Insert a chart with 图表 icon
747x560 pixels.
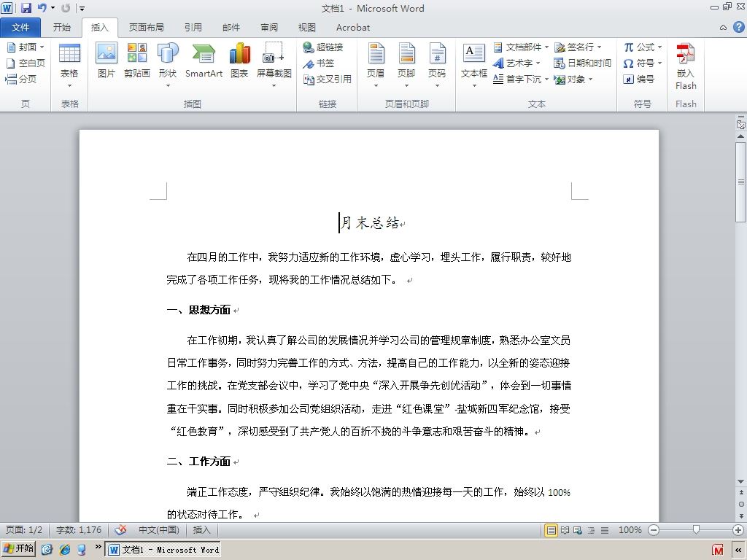click(239, 60)
